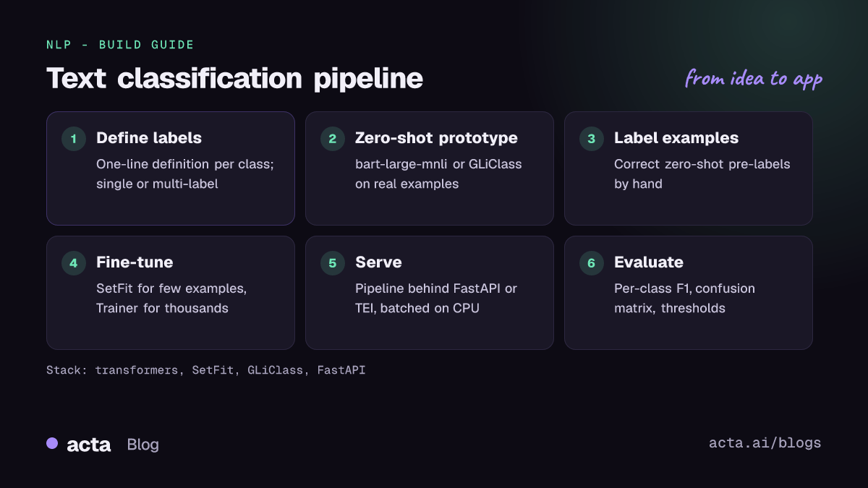Viewport: 868px width, 488px height.
Task: Click the step 6 number badge
Action: (591, 263)
